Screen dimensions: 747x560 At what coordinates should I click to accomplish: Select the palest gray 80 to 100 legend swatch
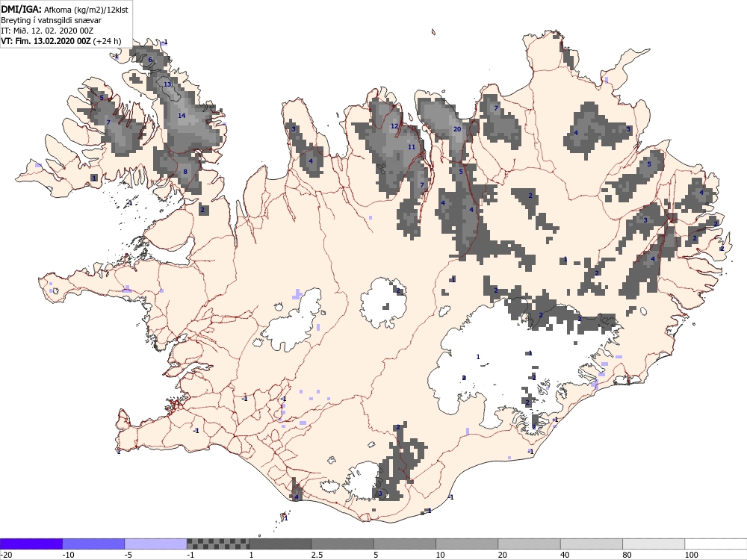(x=654, y=544)
